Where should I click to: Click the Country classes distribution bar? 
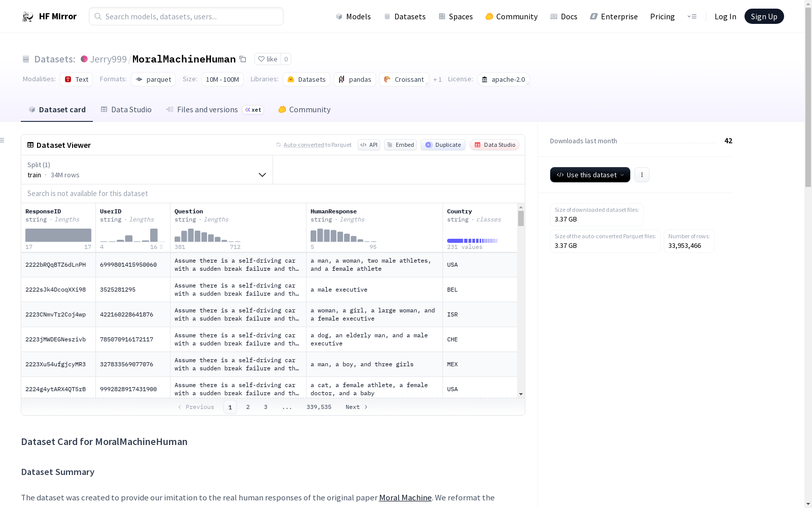coord(472,241)
